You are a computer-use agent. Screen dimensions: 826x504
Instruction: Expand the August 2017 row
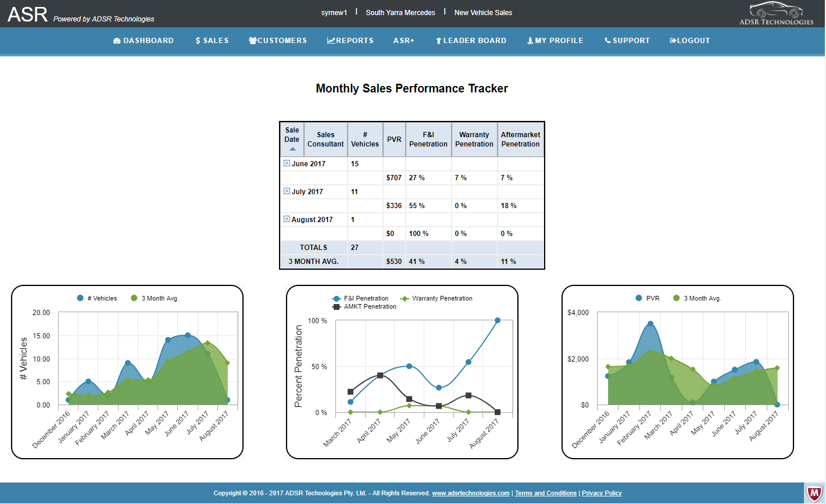coord(287,219)
